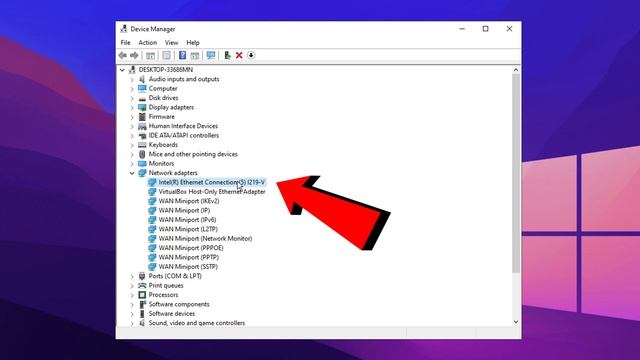Open the Action menu
This screenshot has height=360, width=640.
click(147, 42)
